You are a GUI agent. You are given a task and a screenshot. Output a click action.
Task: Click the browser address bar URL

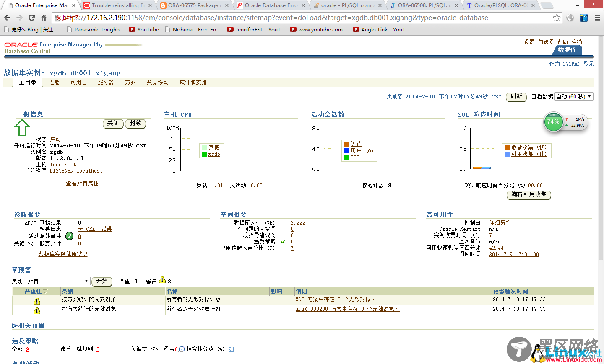pyautogui.click(x=275, y=18)
